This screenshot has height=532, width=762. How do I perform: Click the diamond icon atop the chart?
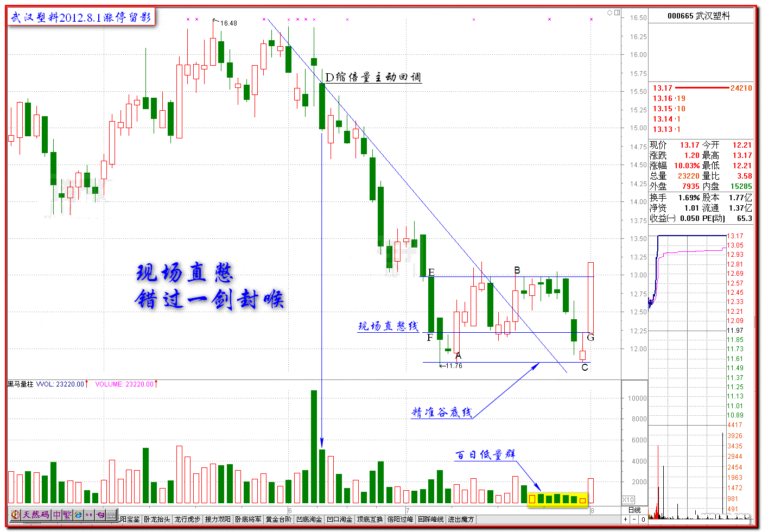609,12
